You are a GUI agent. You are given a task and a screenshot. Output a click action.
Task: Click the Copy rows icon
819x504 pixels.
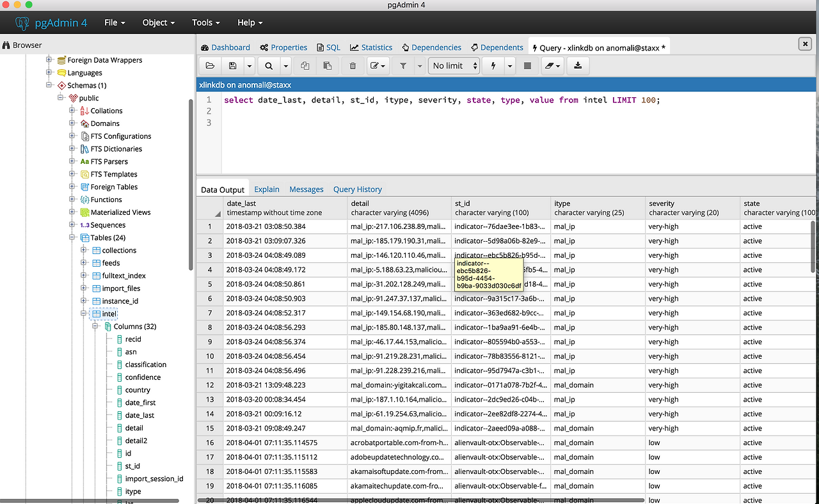point(305,66)
